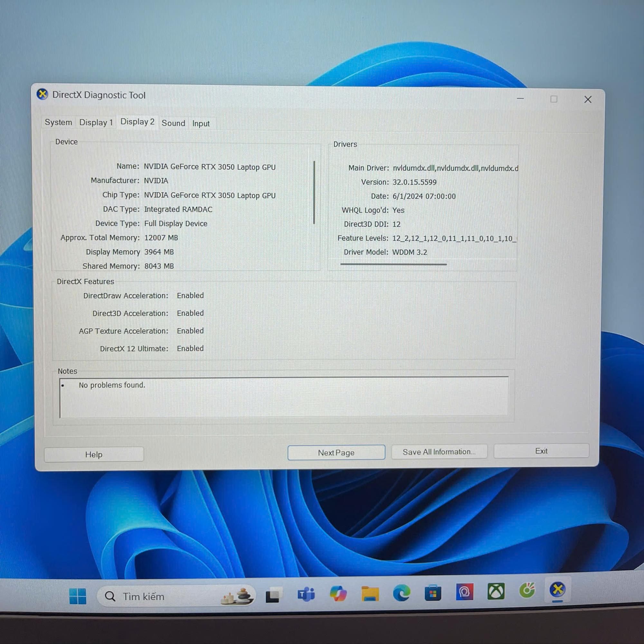Click the Full Display Device value

pyautogui.click(x=176, y=223)
